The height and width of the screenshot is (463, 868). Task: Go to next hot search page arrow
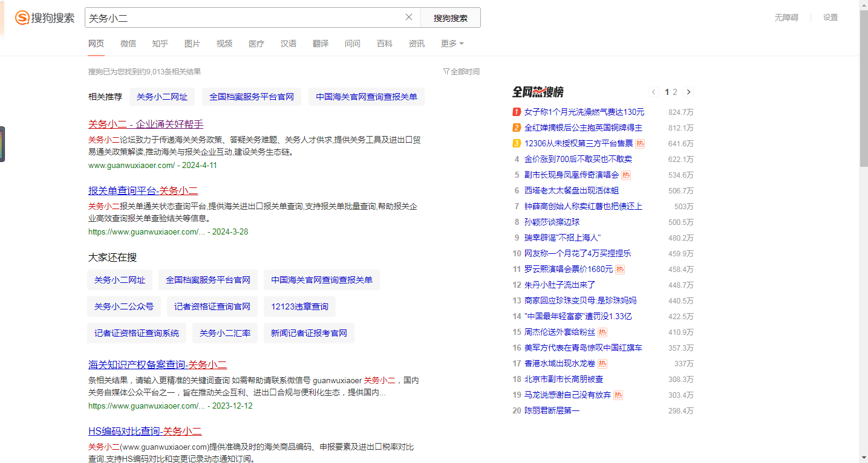tap(688, 92)
